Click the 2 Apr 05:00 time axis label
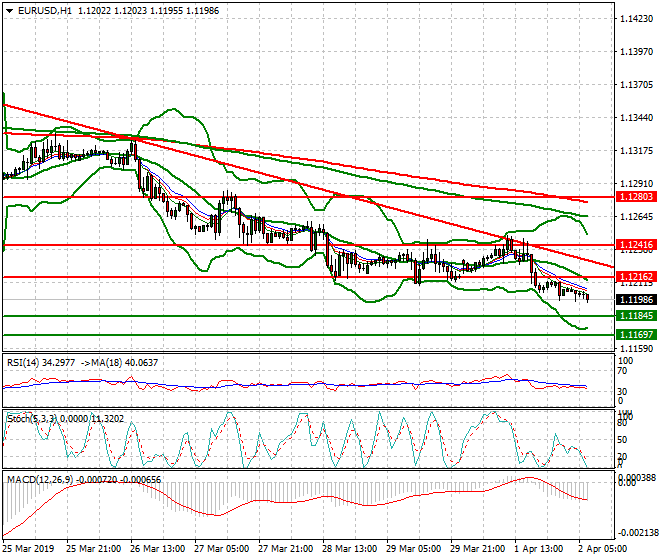Screen dimensions: 660x560 (x=602, y=549)
